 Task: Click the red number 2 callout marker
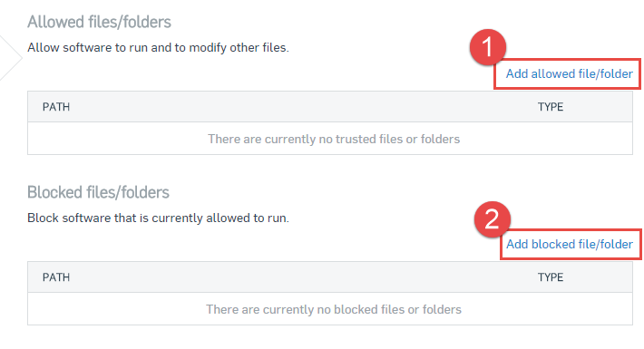pyautogui.click(x=492, y=218)
